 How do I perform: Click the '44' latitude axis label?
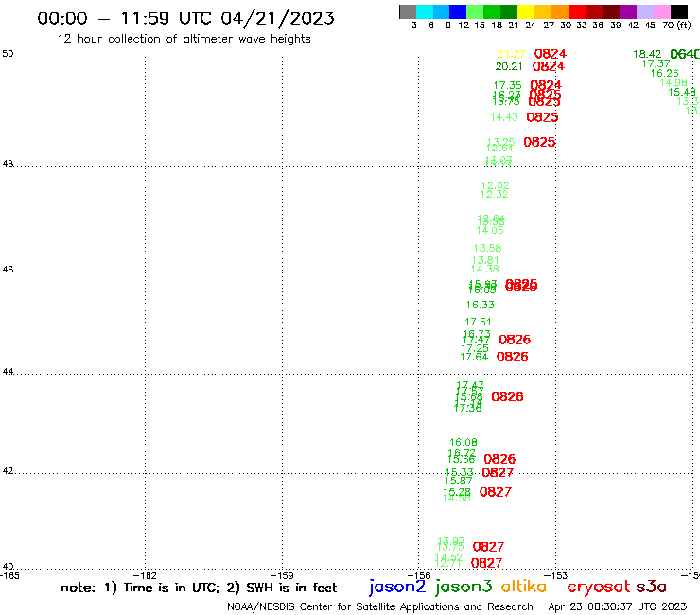click(8, 372)
